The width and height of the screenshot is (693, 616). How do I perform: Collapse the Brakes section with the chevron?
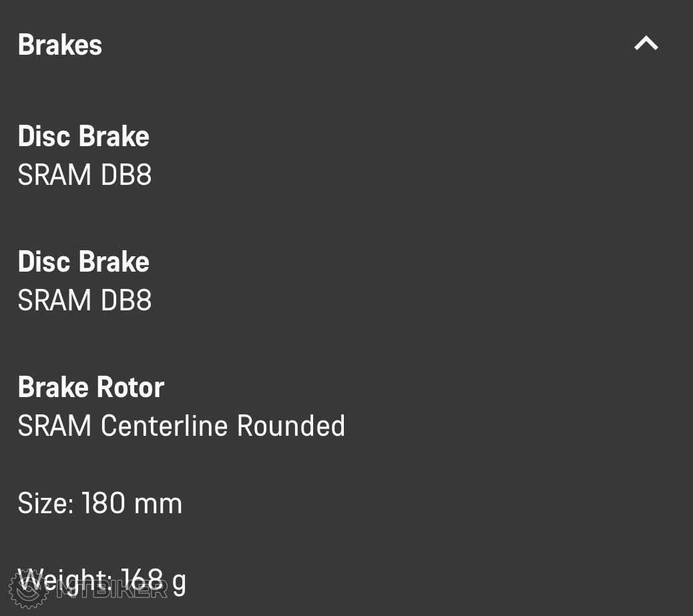point(646,44)
